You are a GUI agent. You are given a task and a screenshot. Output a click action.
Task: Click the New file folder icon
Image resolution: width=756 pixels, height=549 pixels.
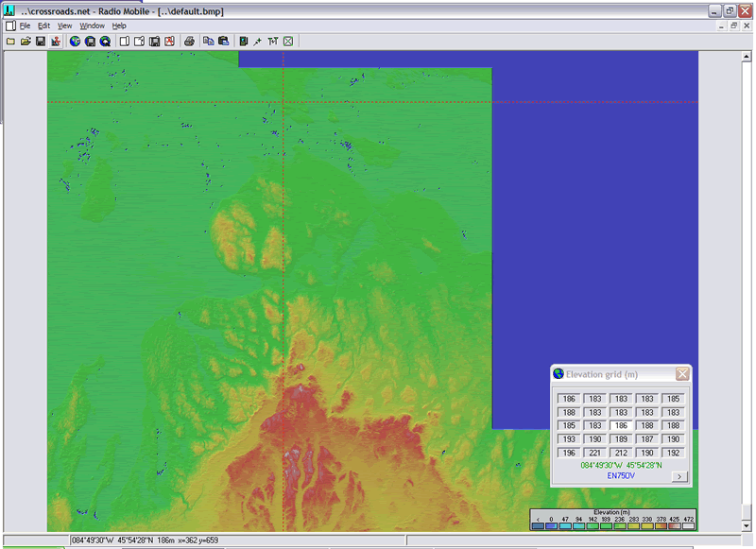click(10, 42)
